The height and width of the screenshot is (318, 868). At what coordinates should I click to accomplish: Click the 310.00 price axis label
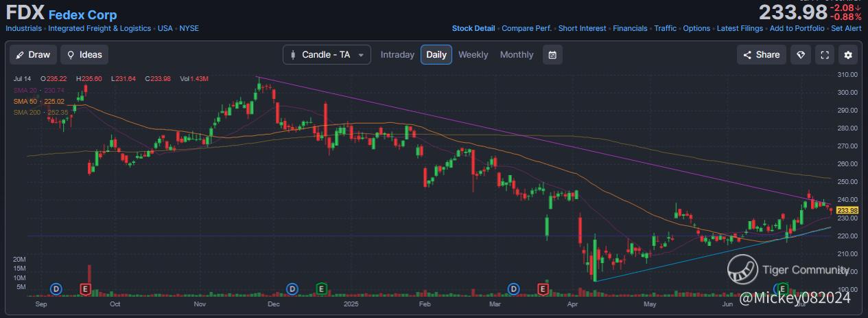click(848, 74)
